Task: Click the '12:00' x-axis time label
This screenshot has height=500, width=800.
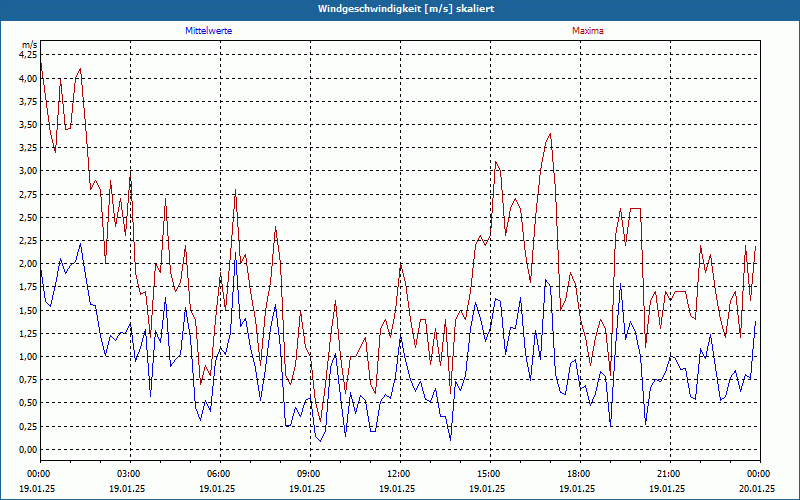Action: pyautogui.click(x=397, y=473)
